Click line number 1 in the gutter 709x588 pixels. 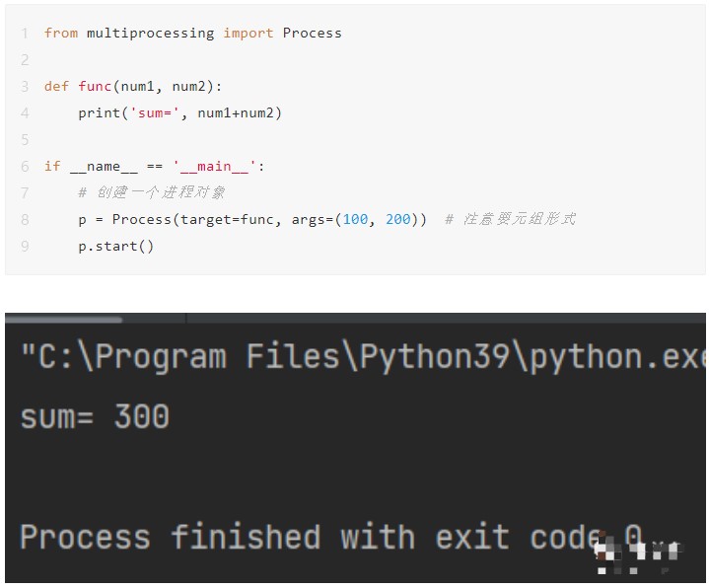(24, 34)
